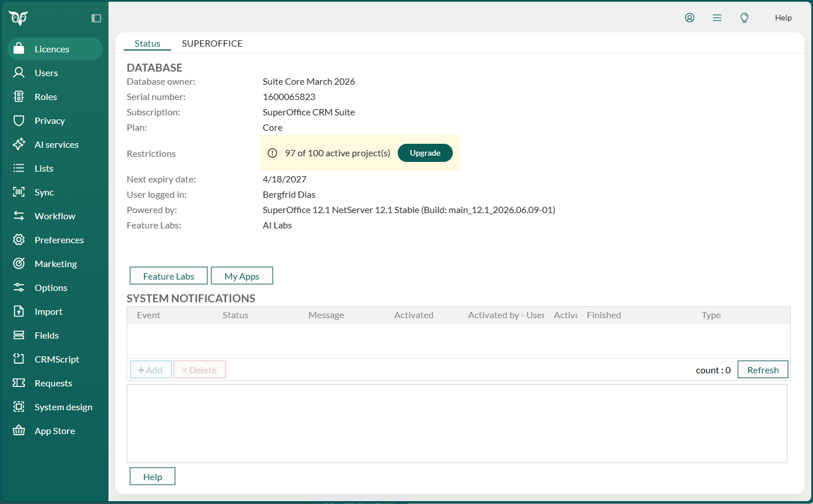Click the Help link in header
The image size is (813, 504).
(x=783, y=18)
